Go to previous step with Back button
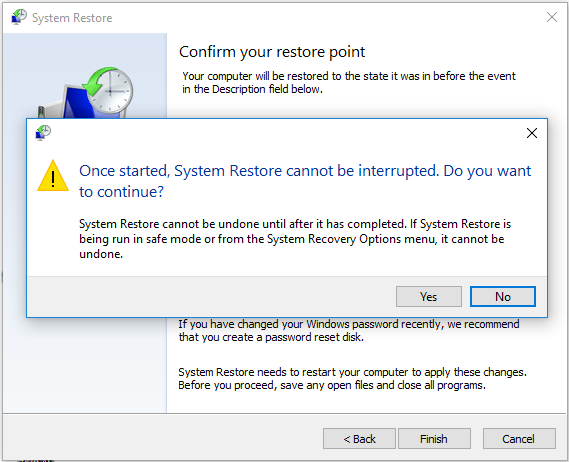 point(359,439)
